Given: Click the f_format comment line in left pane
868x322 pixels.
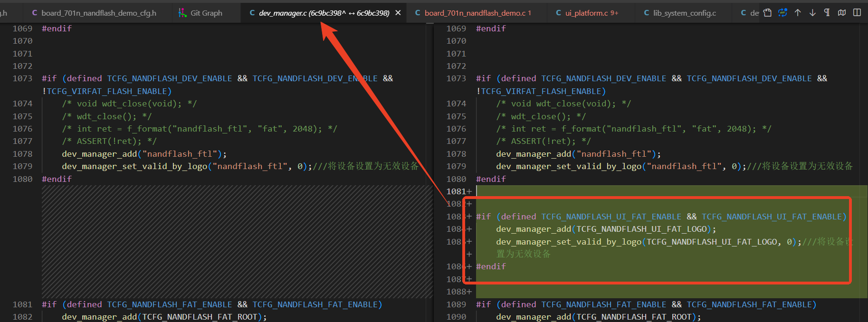Looking at the screenshot, I should point(200,129).
